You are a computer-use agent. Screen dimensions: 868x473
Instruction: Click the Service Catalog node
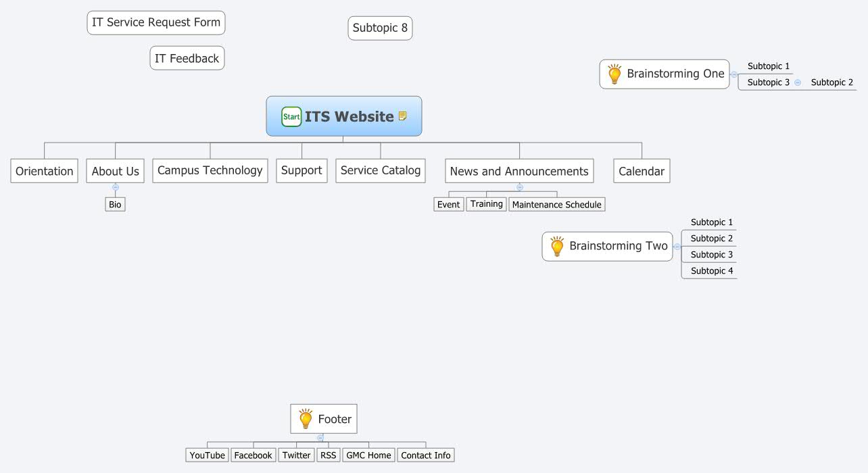click(x=380, y=170)
